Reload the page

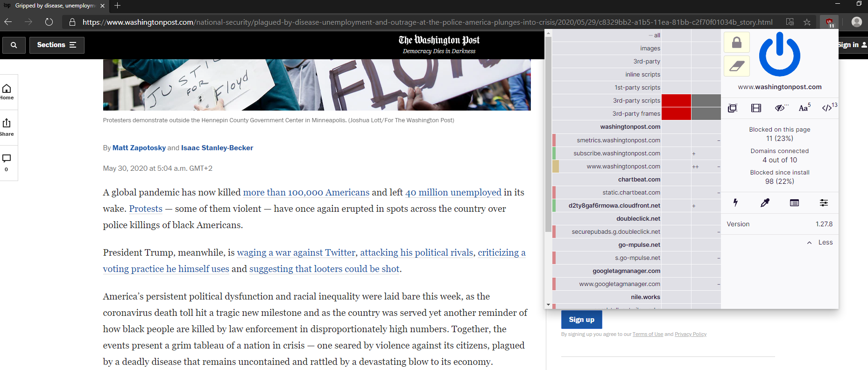(x=49, y=22)
